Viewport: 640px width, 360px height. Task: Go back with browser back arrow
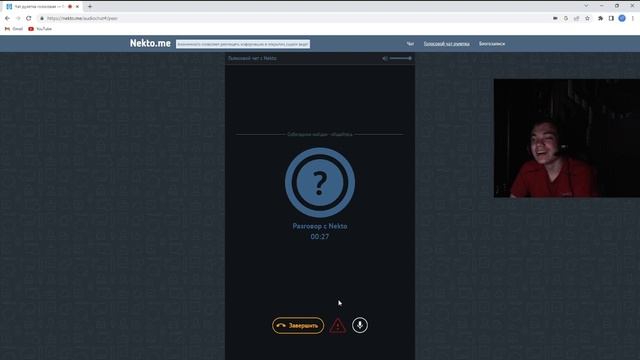[7, 18]
